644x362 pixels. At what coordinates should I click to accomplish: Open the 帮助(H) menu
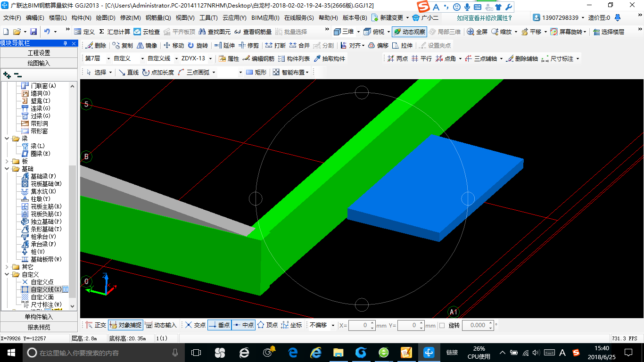[329, 18]
